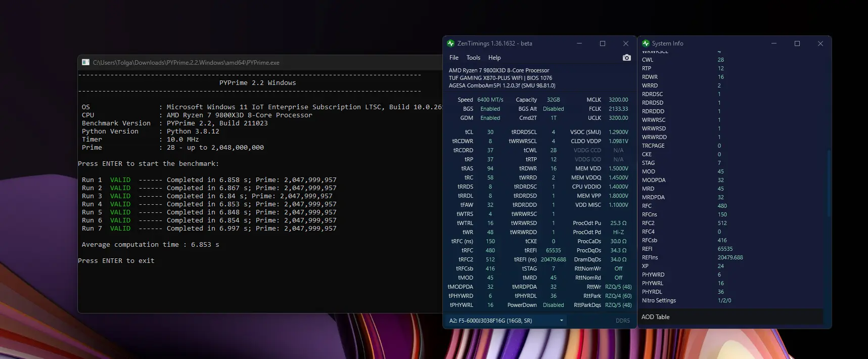Click the Run 7 result line in PYPrime
The height and width of the screenshot is (359, 868).
(x=209, y=229)
